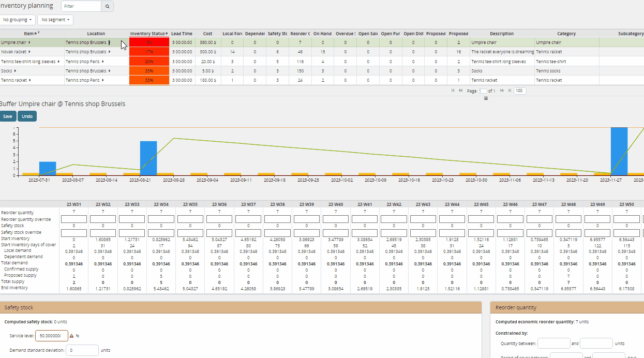This screenshot has width=644, height=358.
Task: Open the No grouping dropdown
Action: (x=18, y=20)
